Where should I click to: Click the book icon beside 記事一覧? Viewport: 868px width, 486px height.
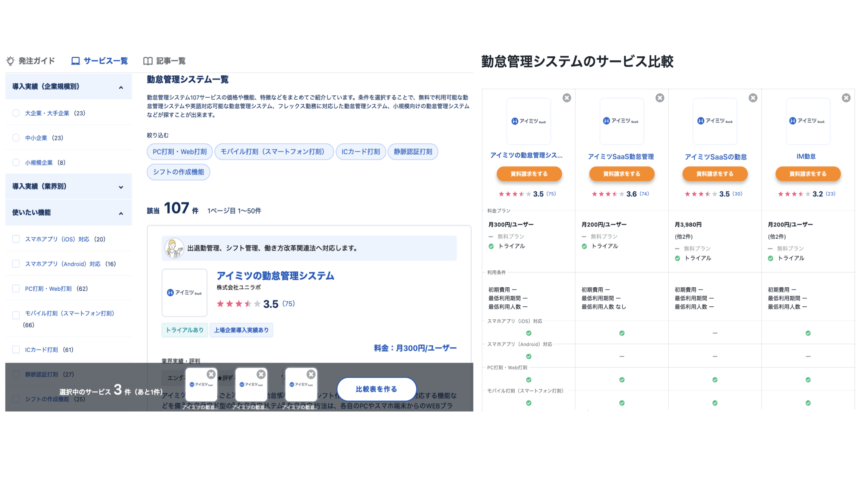point(148,61)
